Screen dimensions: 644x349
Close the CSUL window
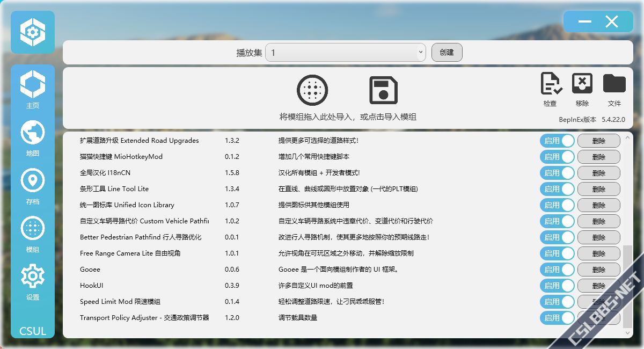(x=612, y=22)
